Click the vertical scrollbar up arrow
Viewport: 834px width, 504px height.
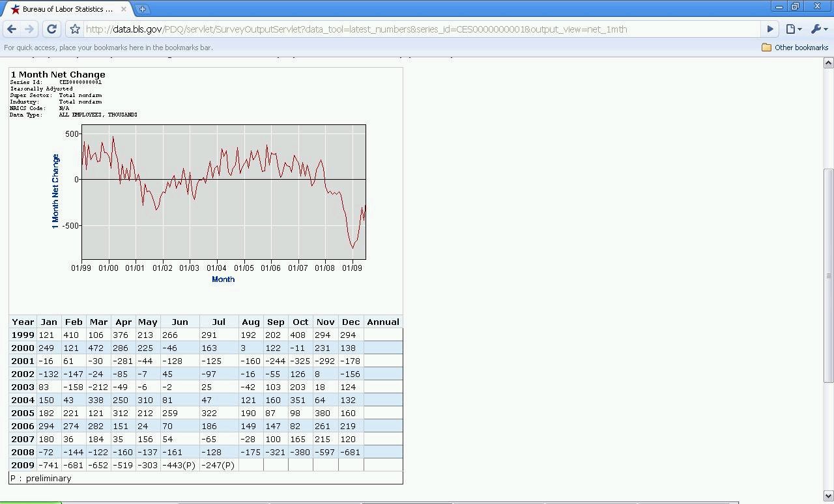click(x=828, y=63)
